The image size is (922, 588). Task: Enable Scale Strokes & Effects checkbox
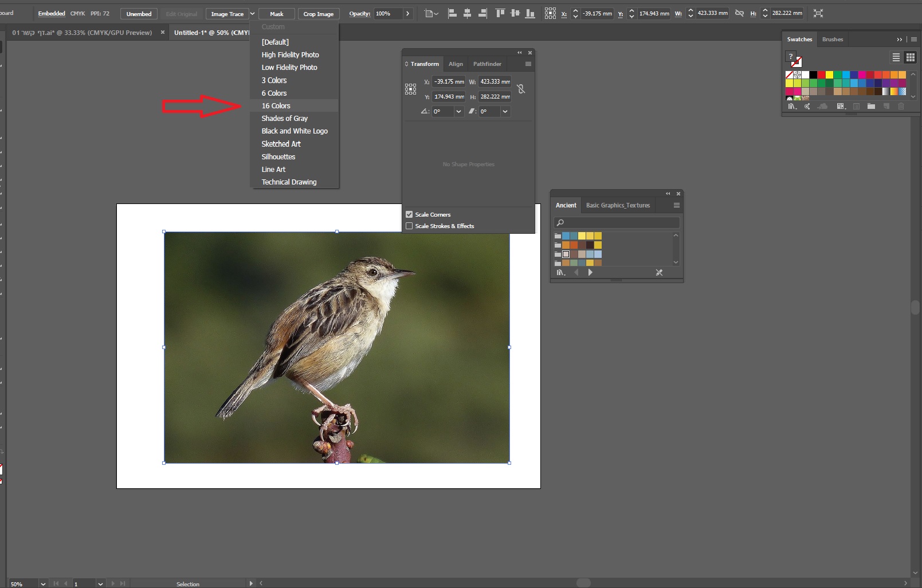(409, 226)
